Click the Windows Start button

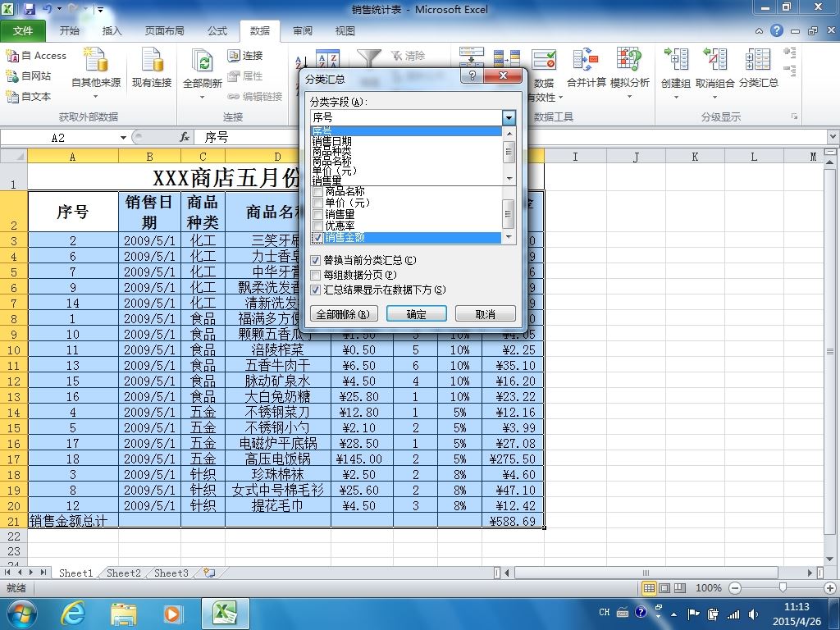[21, 614]
